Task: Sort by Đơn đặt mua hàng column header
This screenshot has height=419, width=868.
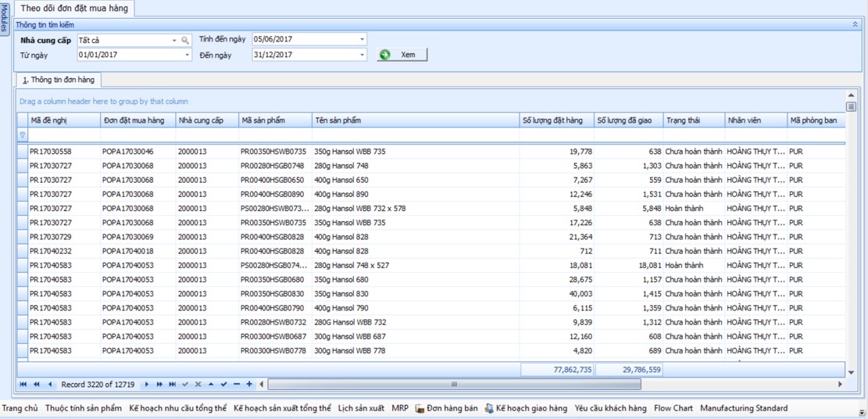Action: point(138,120)
